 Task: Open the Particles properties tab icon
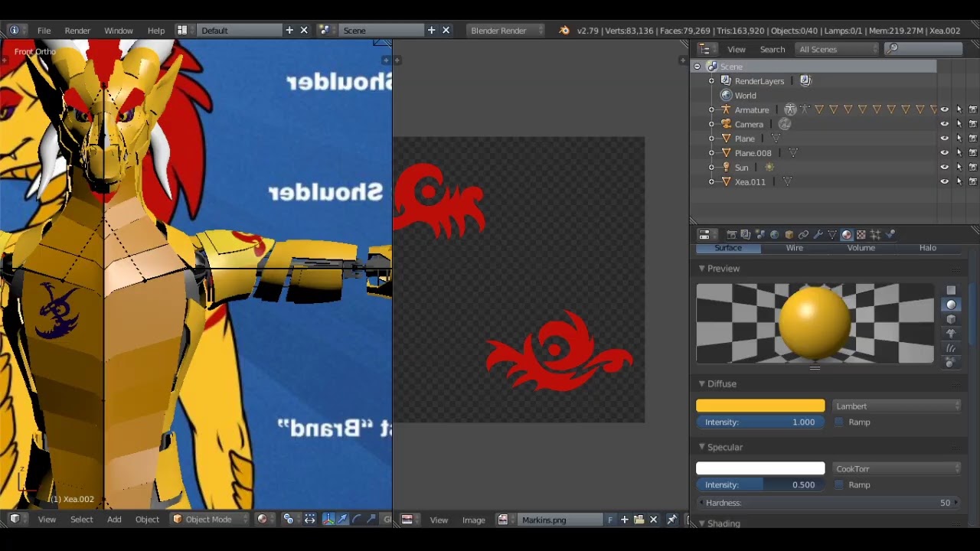[875, 234]
